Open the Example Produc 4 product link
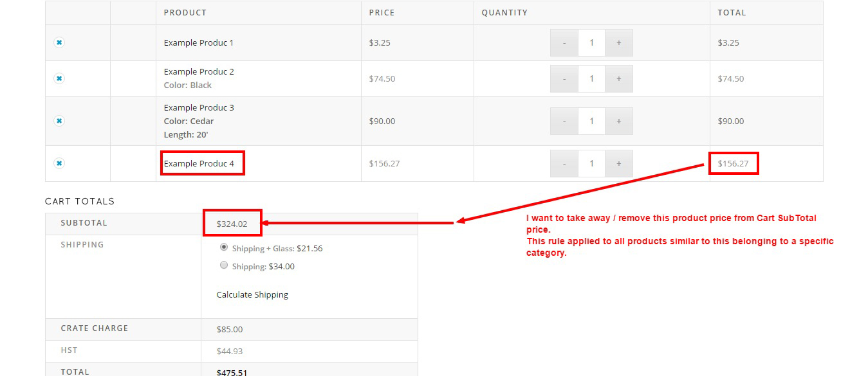 pyautogui.click(x=199, y=164)
